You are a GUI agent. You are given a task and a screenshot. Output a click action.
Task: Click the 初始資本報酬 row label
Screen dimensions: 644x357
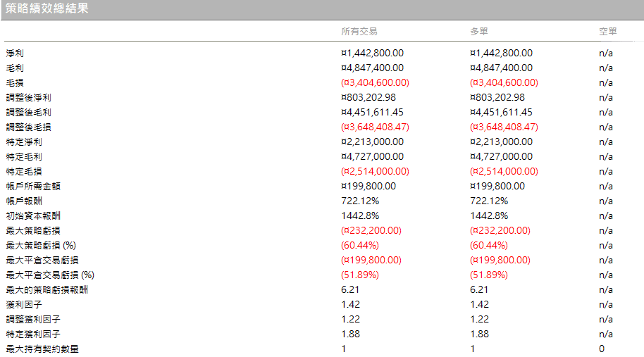[33, 216]
